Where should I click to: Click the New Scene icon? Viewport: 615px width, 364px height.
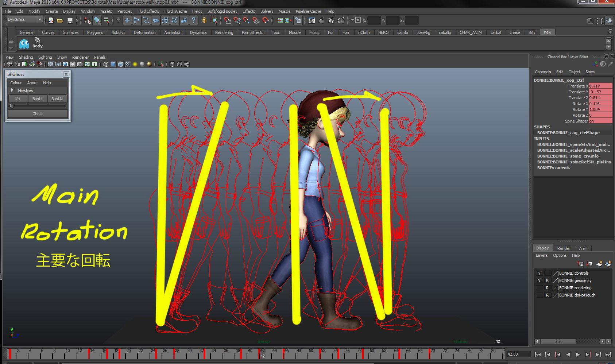(51, 20)
